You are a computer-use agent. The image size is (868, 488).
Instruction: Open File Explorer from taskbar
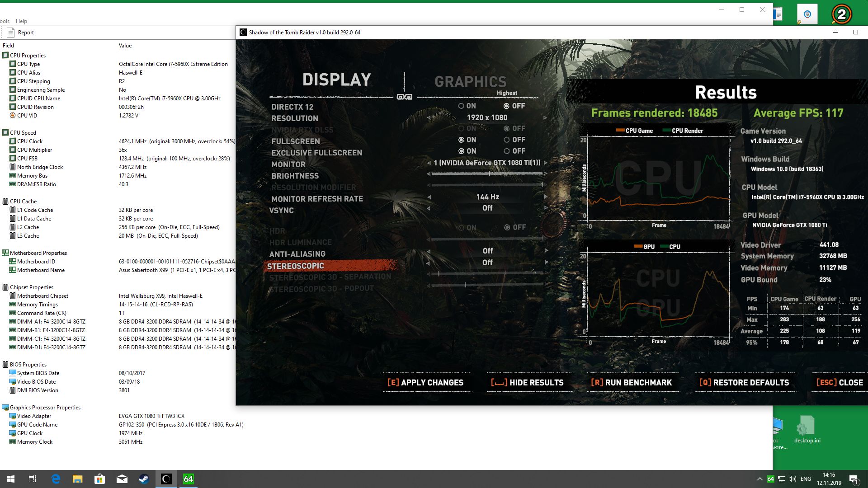pos(78,479)
